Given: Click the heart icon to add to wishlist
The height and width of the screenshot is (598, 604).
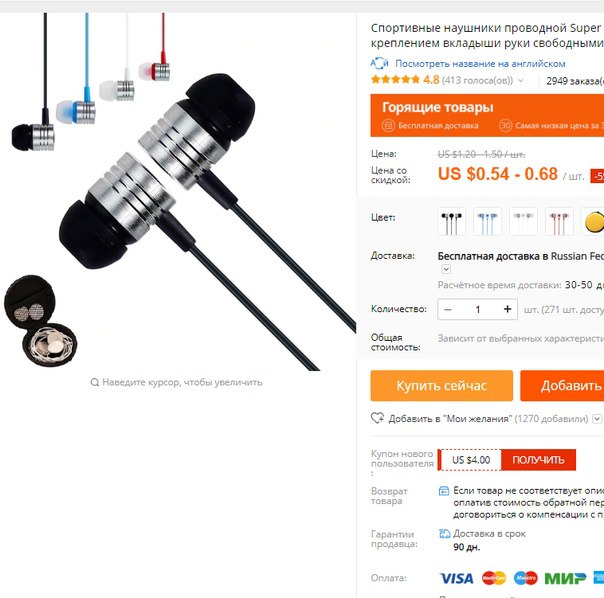Looking at the screenshot, I should click(378, 418).
